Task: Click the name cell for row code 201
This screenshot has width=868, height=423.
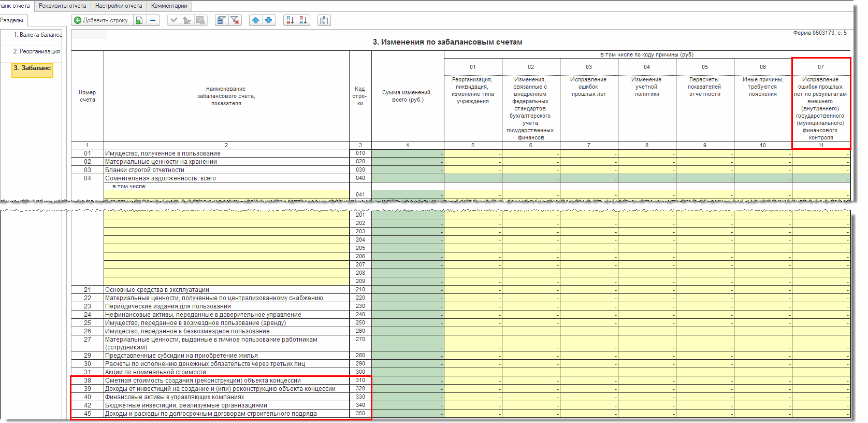Action: click(x=226, y=215)
